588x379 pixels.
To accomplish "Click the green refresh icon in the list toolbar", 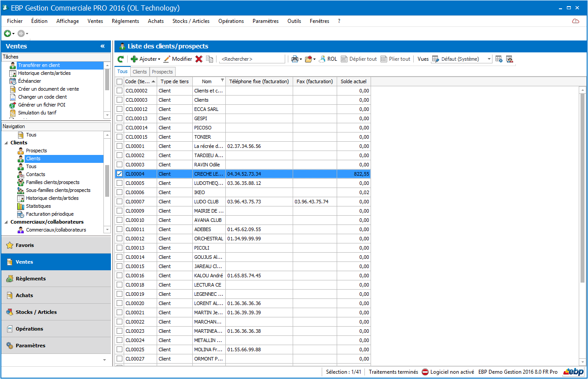I will 120,59.
